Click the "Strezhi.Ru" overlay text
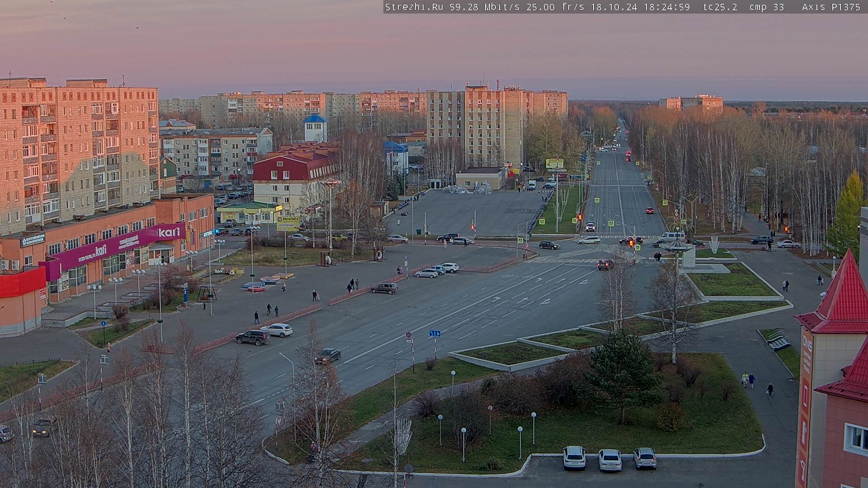The width and height of the screenshot is (868, 488). tap(414, 7)
